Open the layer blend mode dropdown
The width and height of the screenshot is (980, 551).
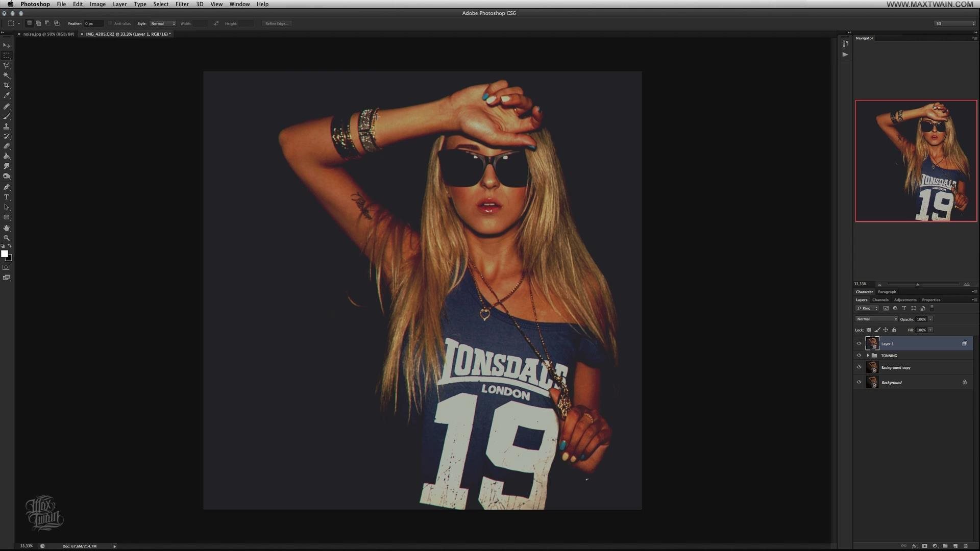click(876, 319)
